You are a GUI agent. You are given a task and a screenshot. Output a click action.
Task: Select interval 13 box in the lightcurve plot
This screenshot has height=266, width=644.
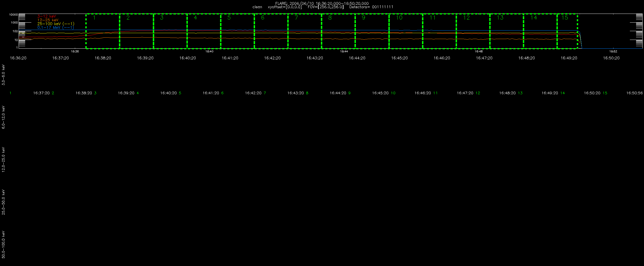point(506,31)
